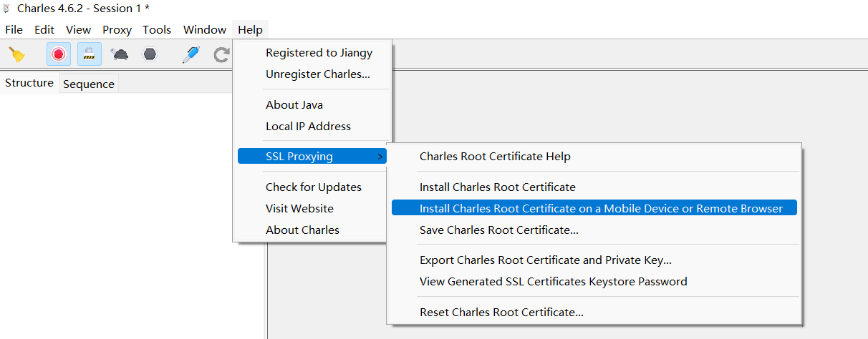Image resolution: width=868 pixels, height=339 pixels.
Task: Choose Check for Updates
Action: [x=314, y=187]
